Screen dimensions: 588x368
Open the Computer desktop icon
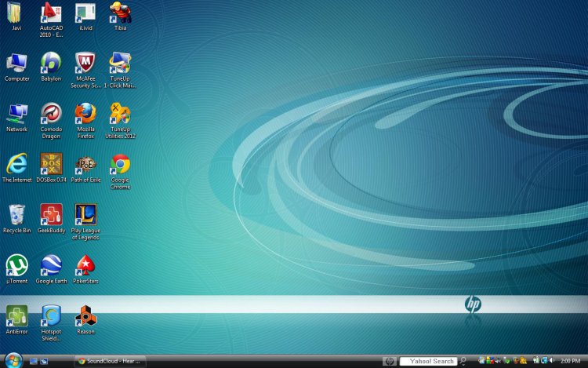(16, 67)
